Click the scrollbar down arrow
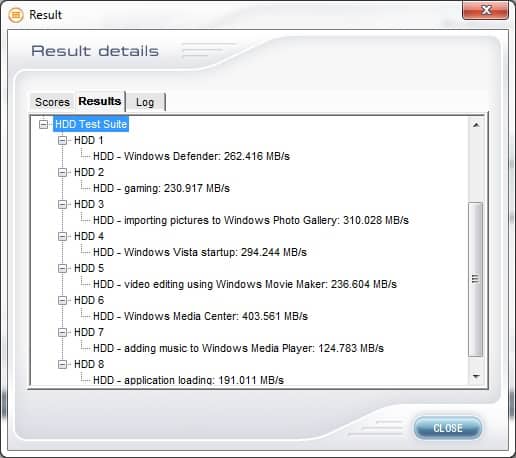516x458 pixels. tap(476, 377)
